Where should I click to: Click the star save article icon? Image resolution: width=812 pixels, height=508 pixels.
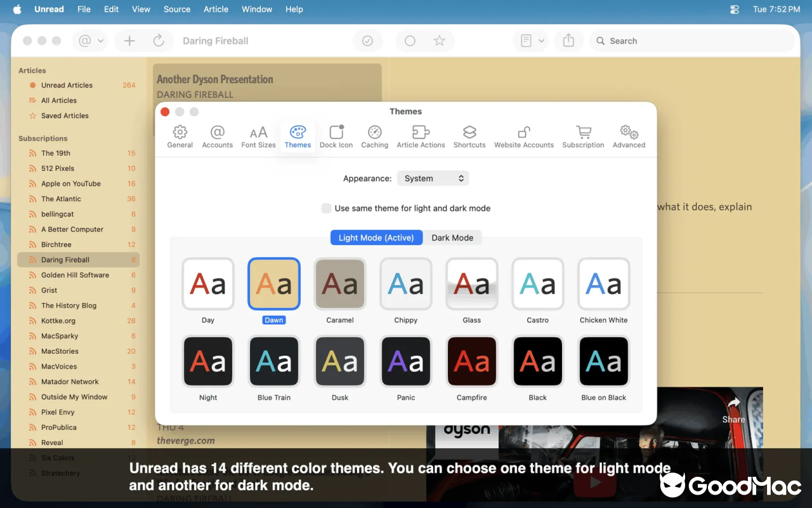tap(439, 41)
